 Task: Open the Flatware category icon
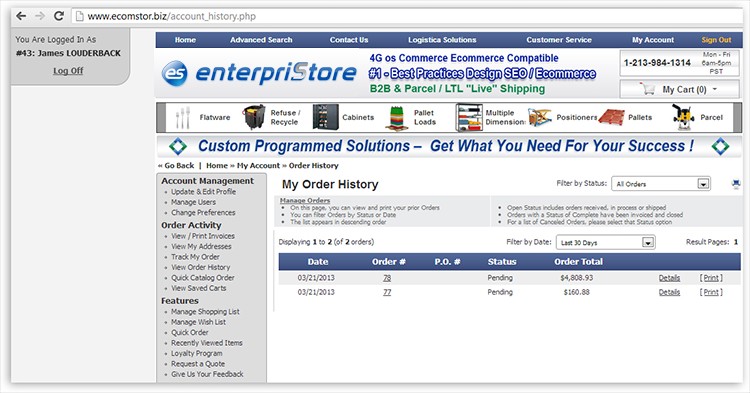click(182, 118)
